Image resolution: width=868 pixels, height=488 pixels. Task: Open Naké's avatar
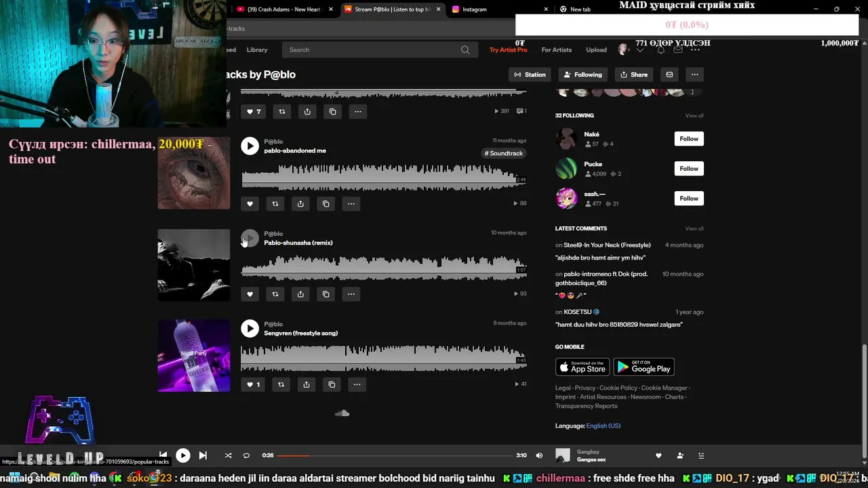(566, 139)
